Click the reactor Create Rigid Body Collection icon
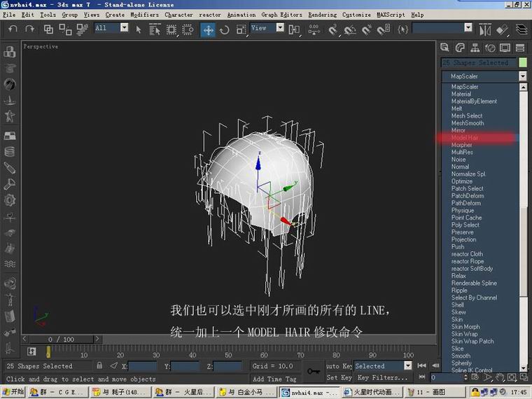The height and width of the screenshot is (399, 532). click(10, 52)
